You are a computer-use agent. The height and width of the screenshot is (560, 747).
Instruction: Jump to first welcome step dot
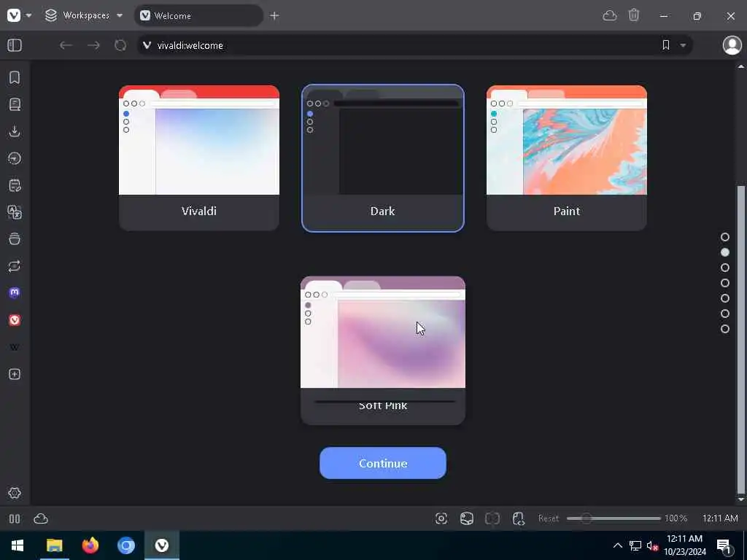pyautogui.click(x=725, y=237)
